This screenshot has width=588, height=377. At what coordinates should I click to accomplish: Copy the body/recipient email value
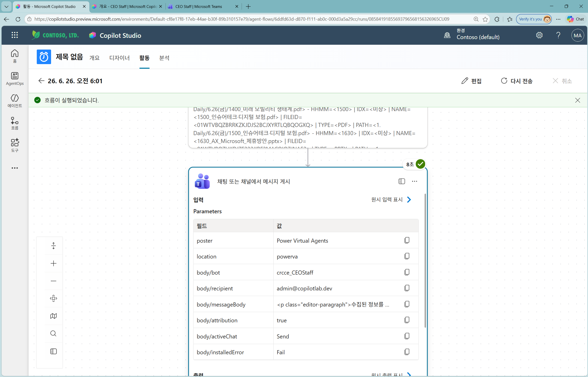407,288
